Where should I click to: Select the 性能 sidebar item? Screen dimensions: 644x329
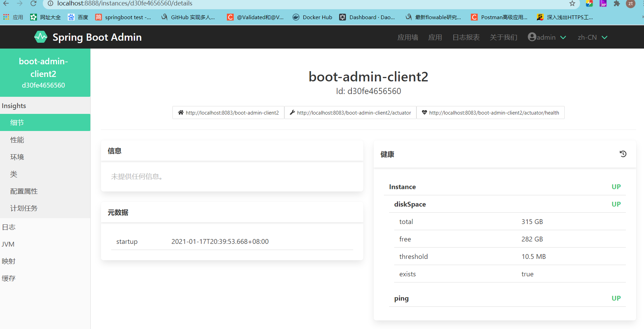coord(45,140)
